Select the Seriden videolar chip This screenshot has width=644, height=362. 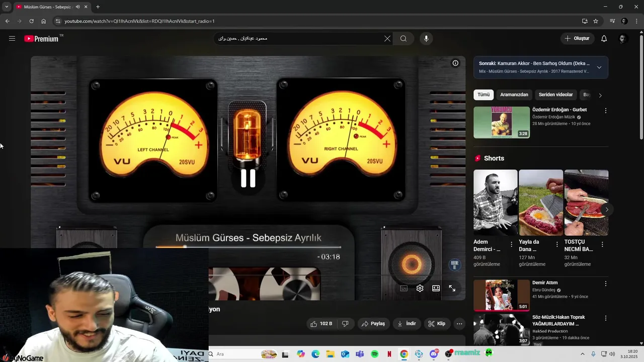coord(556,95)
